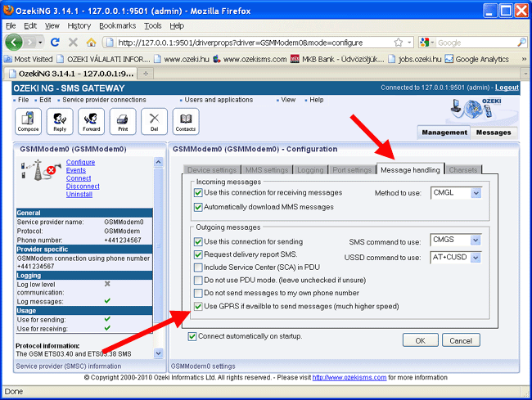Viewport: 532px width, 400px height.
Task: Switch to the Messages view tab
Action: click(x=494, y=133)
